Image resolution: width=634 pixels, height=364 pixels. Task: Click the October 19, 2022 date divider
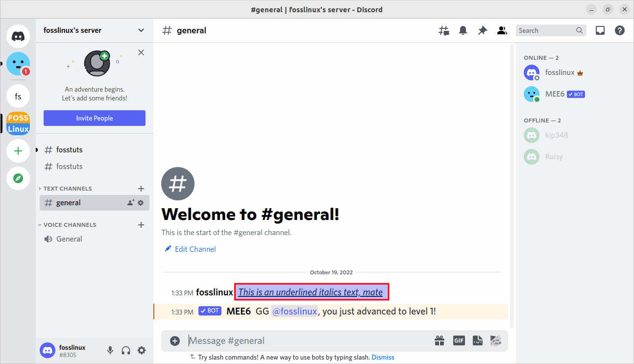[331, 272]
